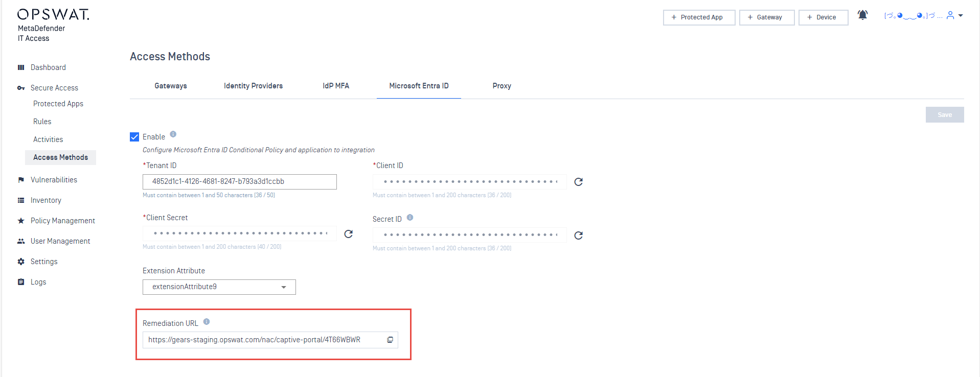
Task: Show info tooltip next to Enable
Action: coord(173,134)
